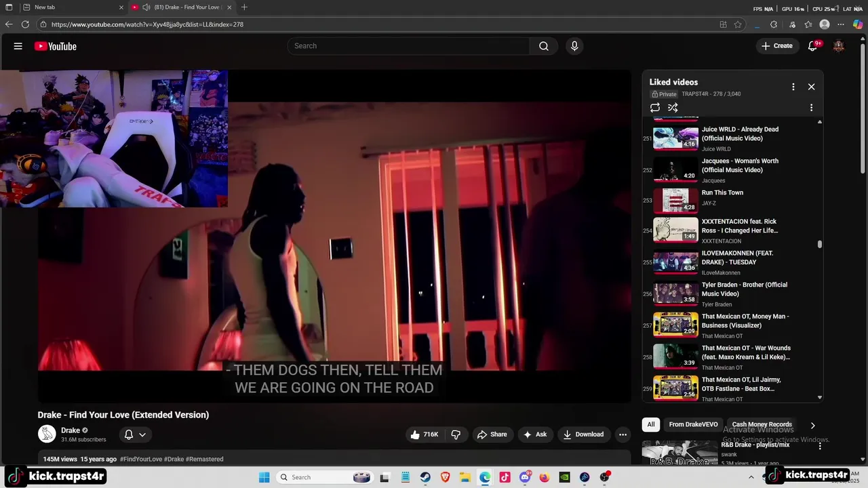
Task: Launch Brave browser from taskbar
Action: [x=445, y=477]
